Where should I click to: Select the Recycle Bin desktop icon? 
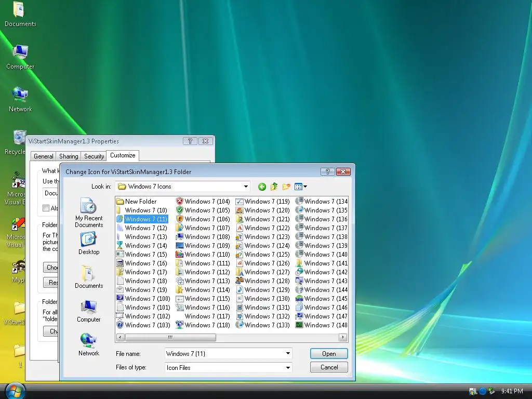point(15,142)
